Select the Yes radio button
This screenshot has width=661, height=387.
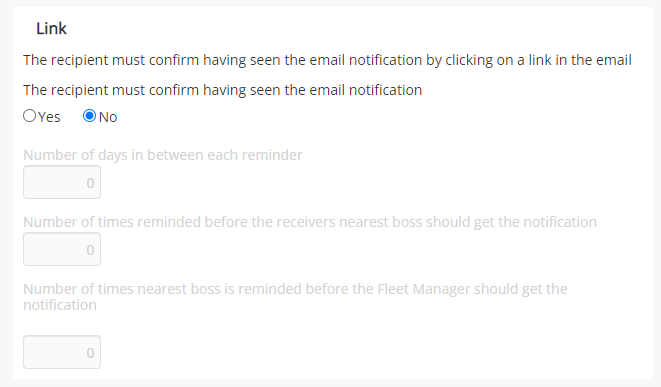(30, 116)
